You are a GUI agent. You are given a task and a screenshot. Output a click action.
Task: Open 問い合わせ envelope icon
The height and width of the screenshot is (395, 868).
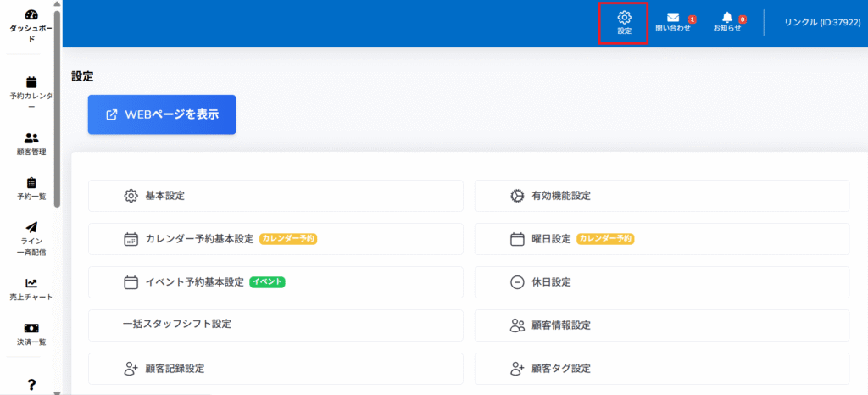tap(672, 18)
